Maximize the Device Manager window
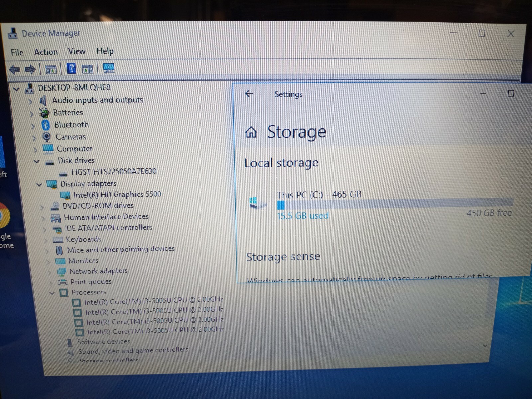This screenshot has height=399, width=532. tap(482, 33)
